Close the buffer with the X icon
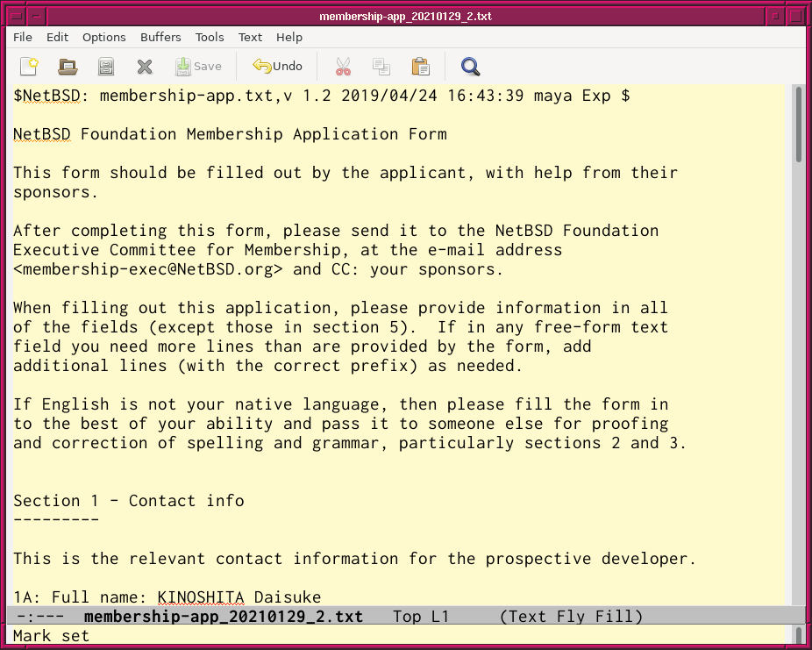The image size is (812, 650). tap(145, 66)
